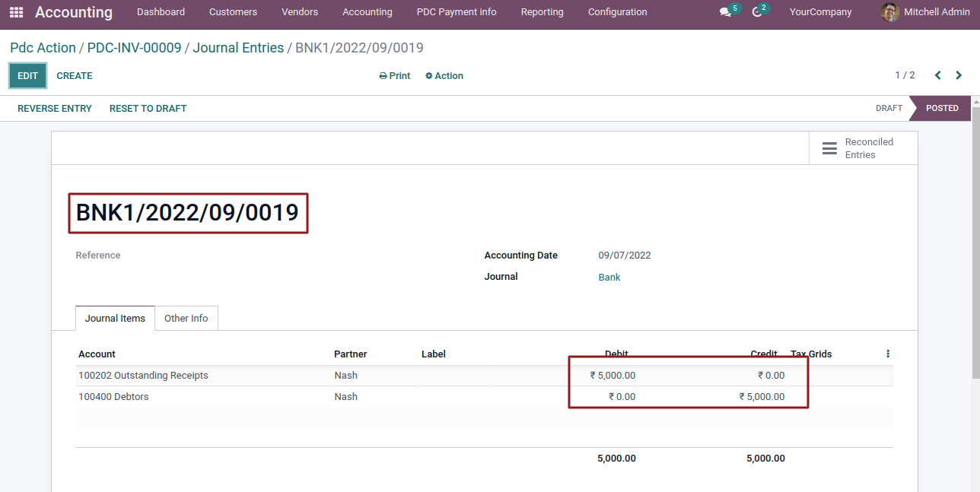
Task: Open the Accounting top menu
Action: [x=367, y=12]
